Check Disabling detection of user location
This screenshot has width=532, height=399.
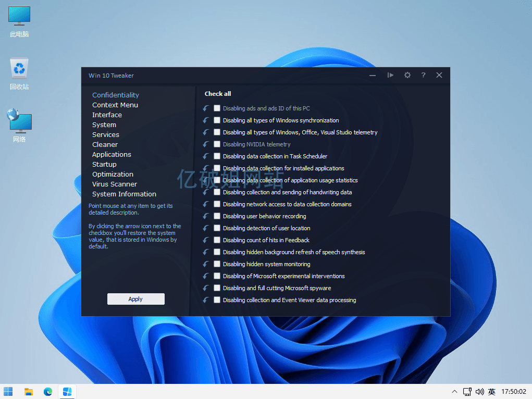click(x=217, y=228)
